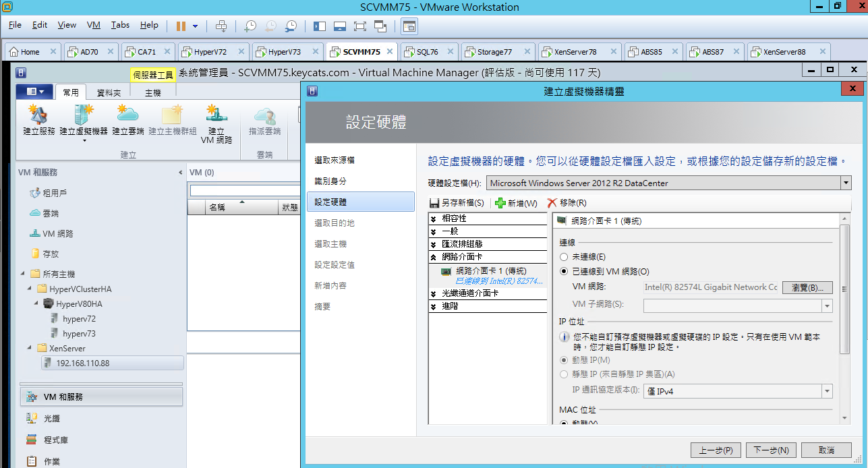Collapse the HyperV80HA tree node
Screen dimensions: 868x468
38,303
